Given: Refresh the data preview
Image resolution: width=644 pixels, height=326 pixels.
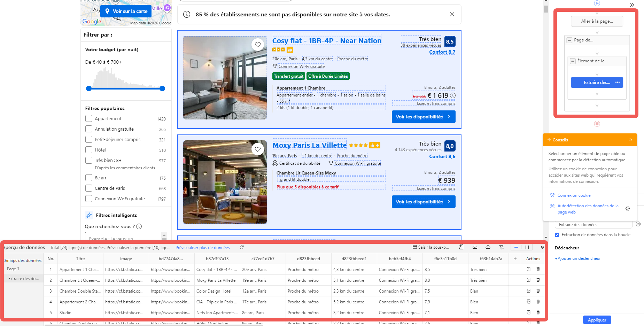Looking at the screenshot, I should click(242, 247).
